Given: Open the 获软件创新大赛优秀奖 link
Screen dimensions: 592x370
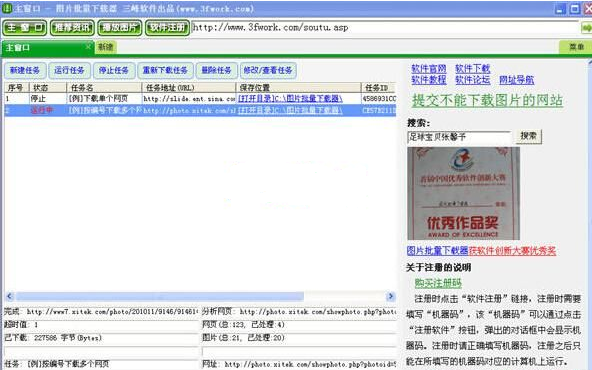Looking at the screenshot, I should click(512, 251).
